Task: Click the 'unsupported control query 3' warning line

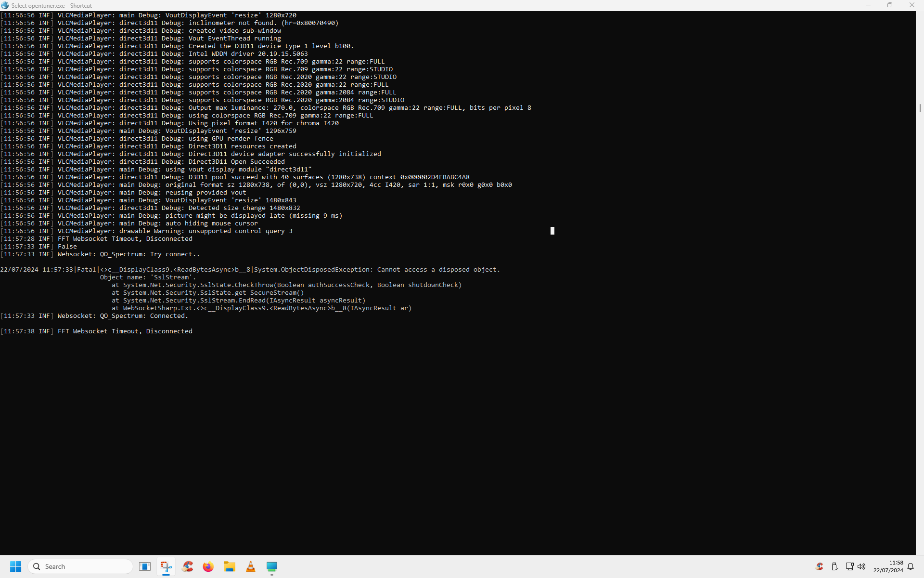Action: 146,231
